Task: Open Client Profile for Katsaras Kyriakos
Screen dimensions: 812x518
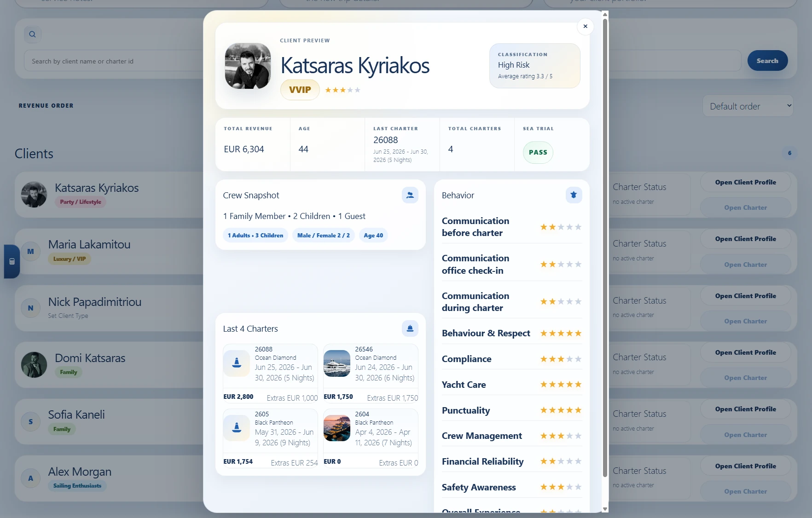Action: 745,182
